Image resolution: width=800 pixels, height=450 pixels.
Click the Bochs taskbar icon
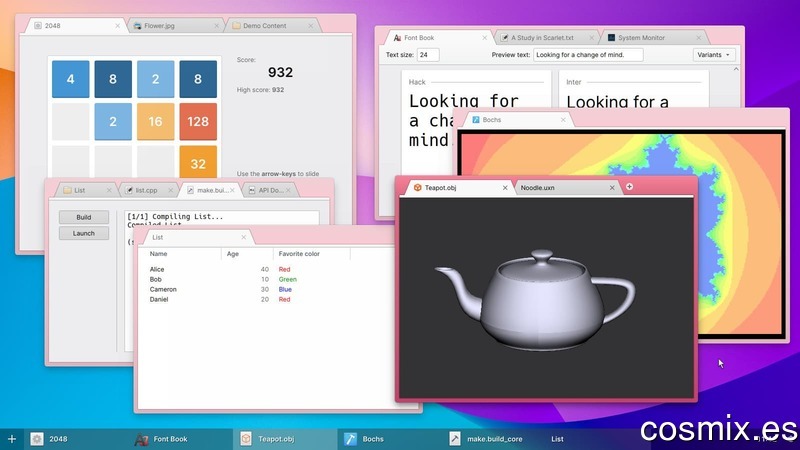[x=351, y=439]
